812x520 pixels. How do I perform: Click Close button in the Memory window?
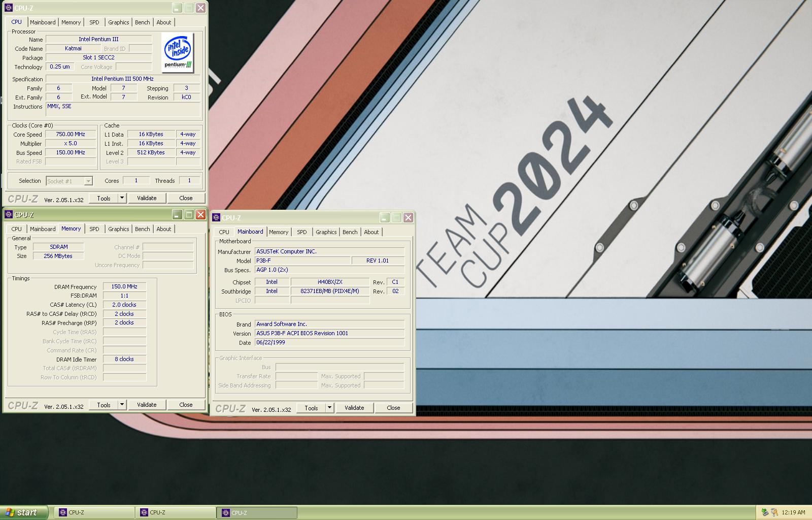186,405
